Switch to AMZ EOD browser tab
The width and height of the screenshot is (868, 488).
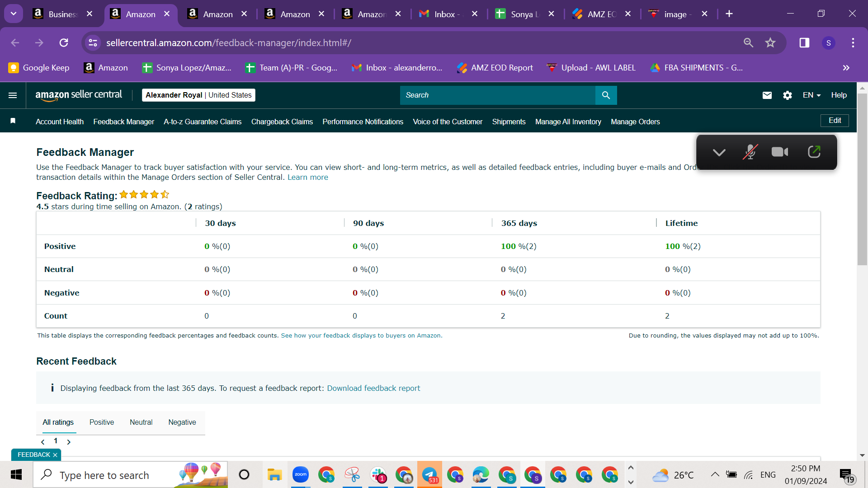click(601, 14)
